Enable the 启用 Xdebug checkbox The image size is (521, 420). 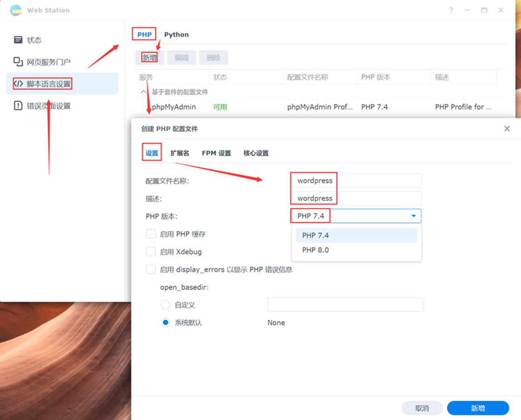click(151, 252)
